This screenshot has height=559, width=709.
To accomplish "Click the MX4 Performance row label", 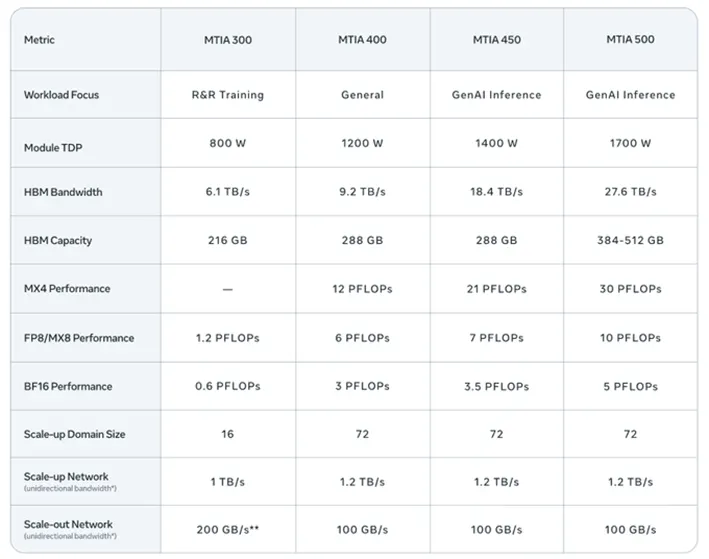I will (67, 289).
